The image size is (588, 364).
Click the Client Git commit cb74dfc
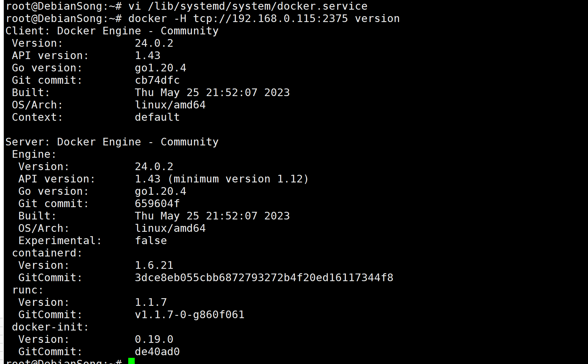tap(157, 80)
